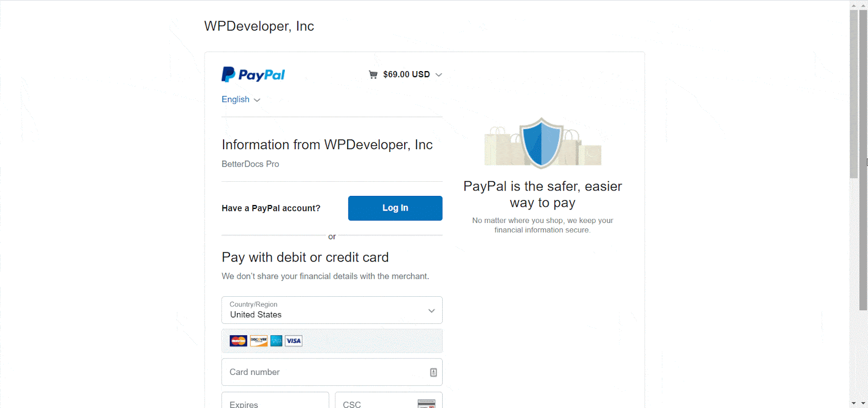Click the CSC card hint icon
This screenshot has height=408, width=868.
pos(426,404)
